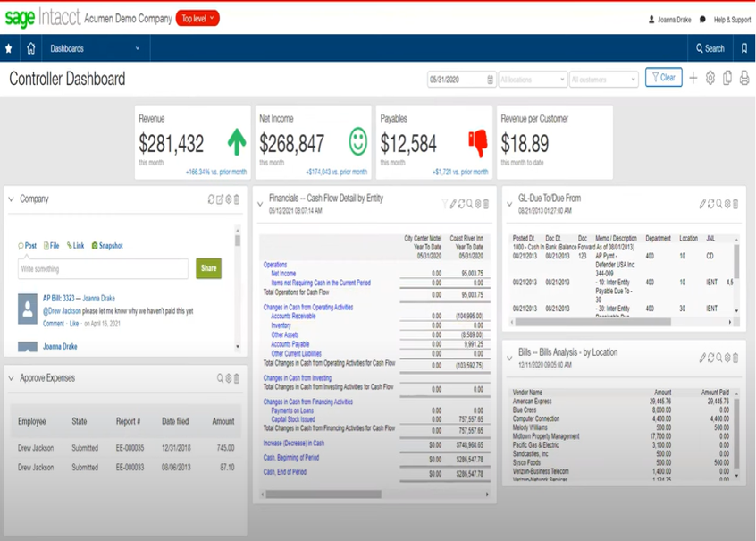
Task: Open the chat bubble icon near Help & Support
Action: coord(702,20)
